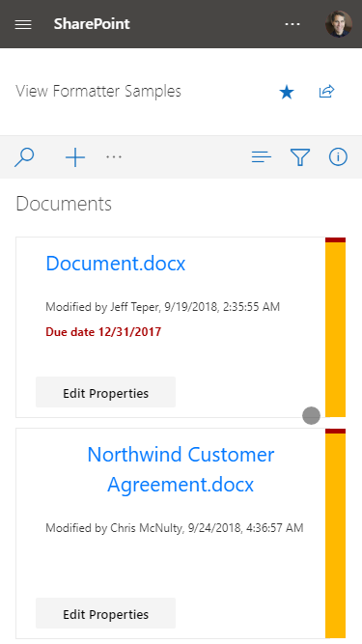Click the yellow bar on Northwind card
The height and width of the screenshot is (644, 362).
(335, 536)
